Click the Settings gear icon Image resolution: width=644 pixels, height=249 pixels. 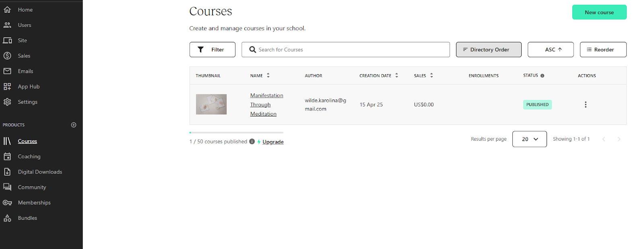[x=7, y=102]
